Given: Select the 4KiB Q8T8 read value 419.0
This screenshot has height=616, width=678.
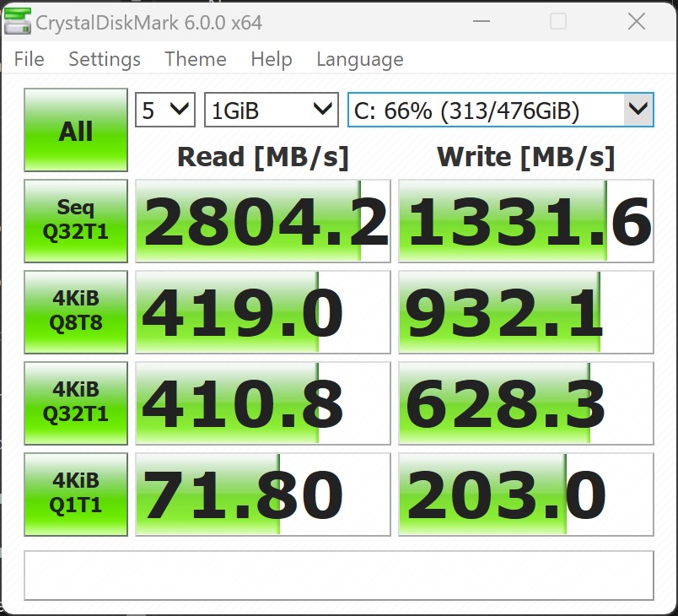Looking at the screenshot, I should point(263,312).
